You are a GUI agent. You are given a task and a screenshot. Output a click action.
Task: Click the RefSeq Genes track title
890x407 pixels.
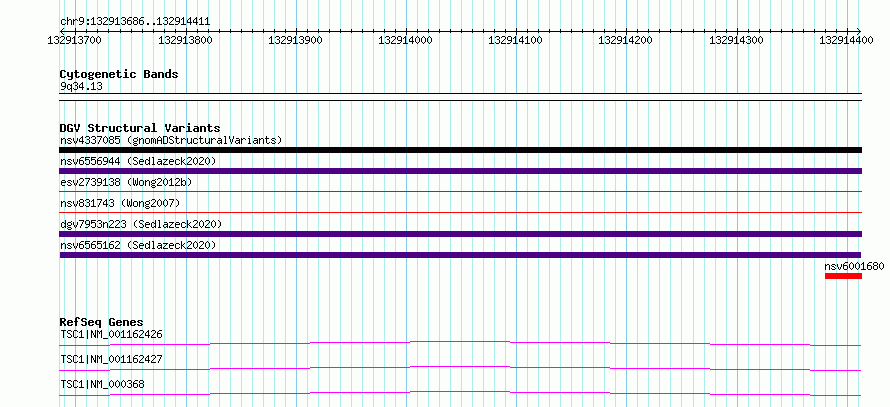101,322
